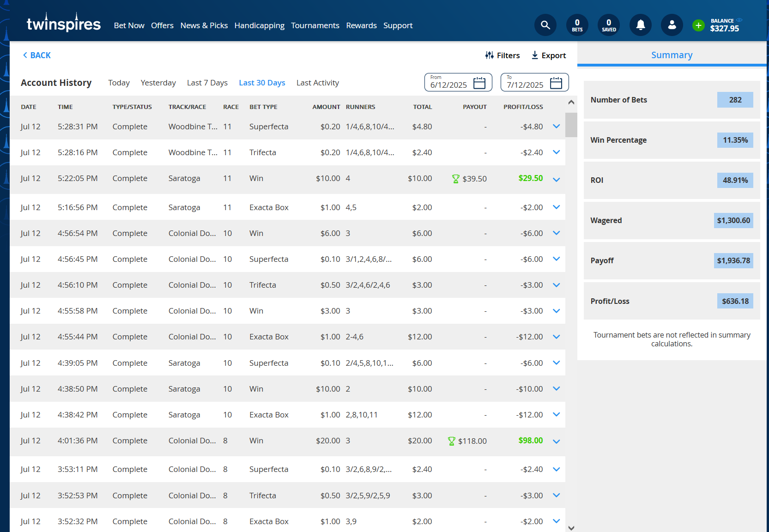This screenshot has width=769, height=532.
Task: Expand the 5:16:56 PM Exacta Box row
Action: 556,207
